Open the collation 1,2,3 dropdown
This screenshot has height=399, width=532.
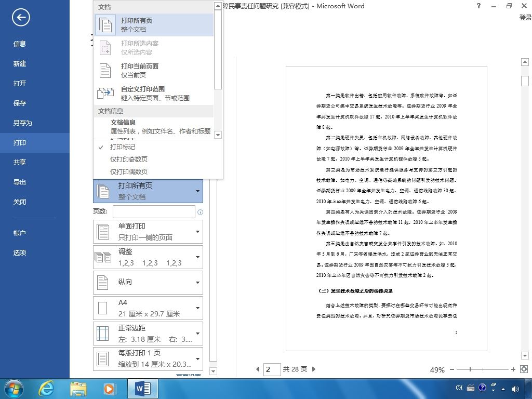[x=148, y=257]
